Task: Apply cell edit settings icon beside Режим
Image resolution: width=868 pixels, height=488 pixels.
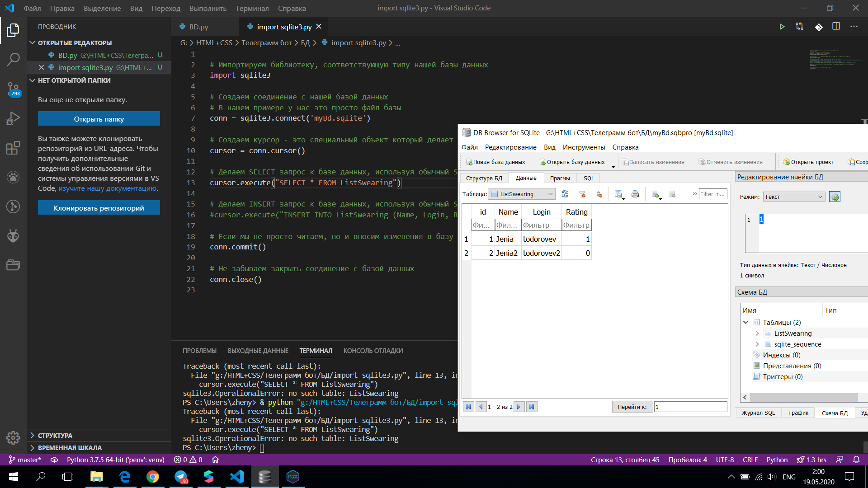Action: tap(835, 197)
